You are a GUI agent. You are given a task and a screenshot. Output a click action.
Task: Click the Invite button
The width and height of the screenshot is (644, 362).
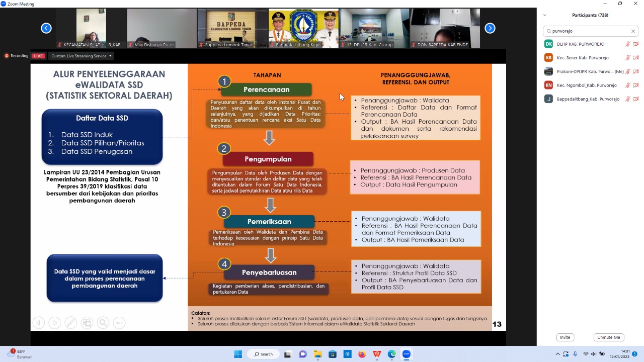pos(565,337)
